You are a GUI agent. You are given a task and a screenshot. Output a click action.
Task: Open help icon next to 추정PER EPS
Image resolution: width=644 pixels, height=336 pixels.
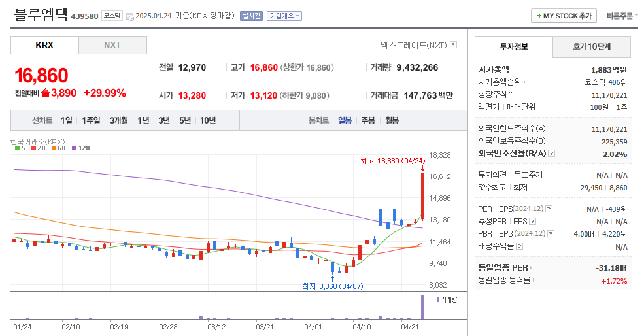[x=533, y=222]
